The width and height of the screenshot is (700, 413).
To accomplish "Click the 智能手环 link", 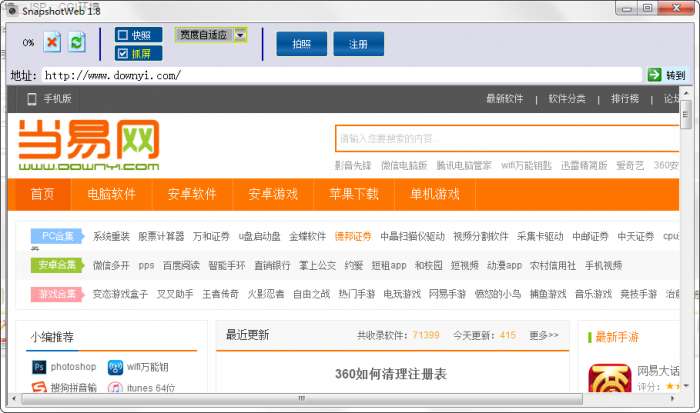I will tap(227, 266).
